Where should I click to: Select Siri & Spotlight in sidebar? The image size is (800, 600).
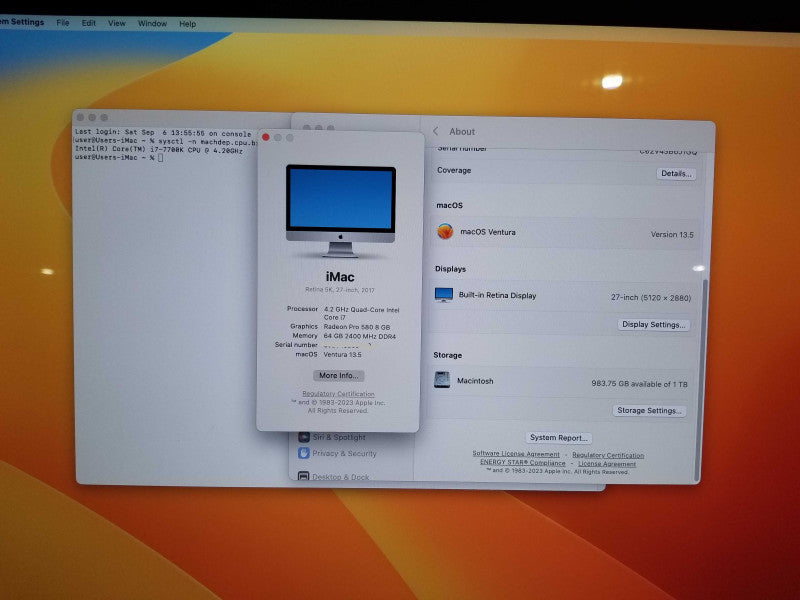[339, 437]
